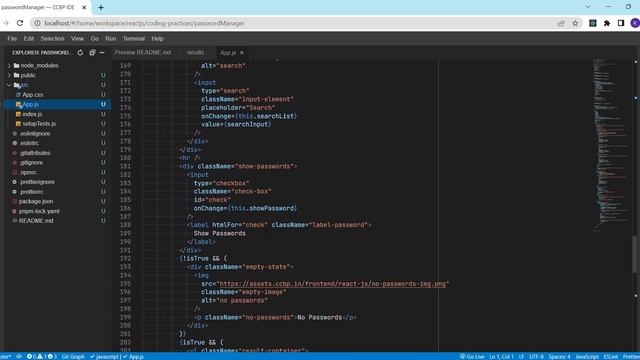Screen dimensions: 640x360
Task: Change the LF line ending setting
Action: click(521, 357)
